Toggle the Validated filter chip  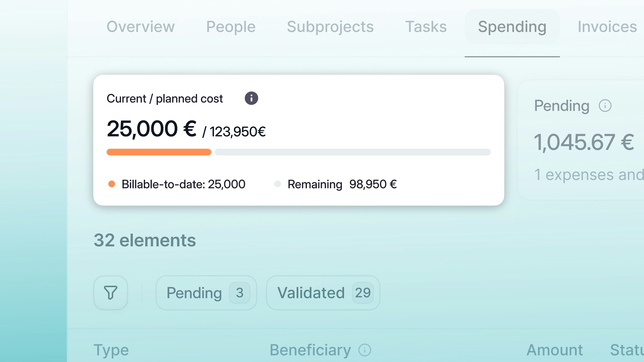tap(323, 293)
